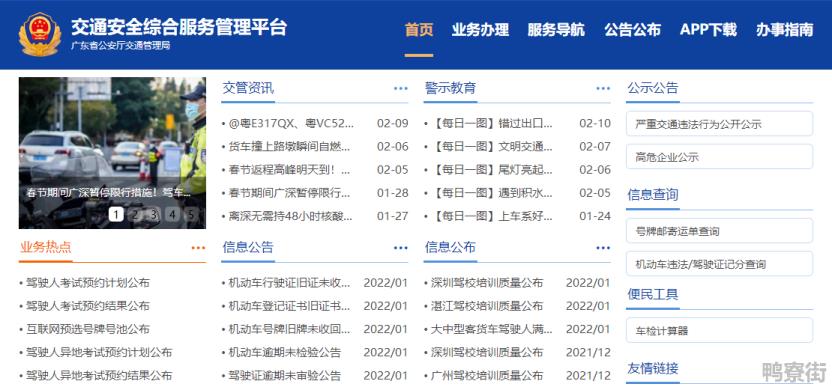Screen dimensions: 832x387
Task: Open 驾驶人考试预约结果公布 link
Action: coord(88,306)
